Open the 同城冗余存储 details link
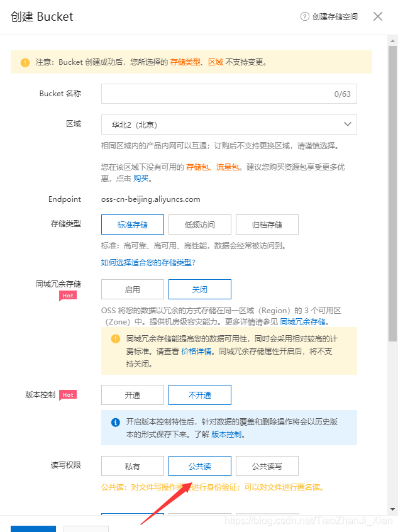398x532 pixels. point(302,321)
